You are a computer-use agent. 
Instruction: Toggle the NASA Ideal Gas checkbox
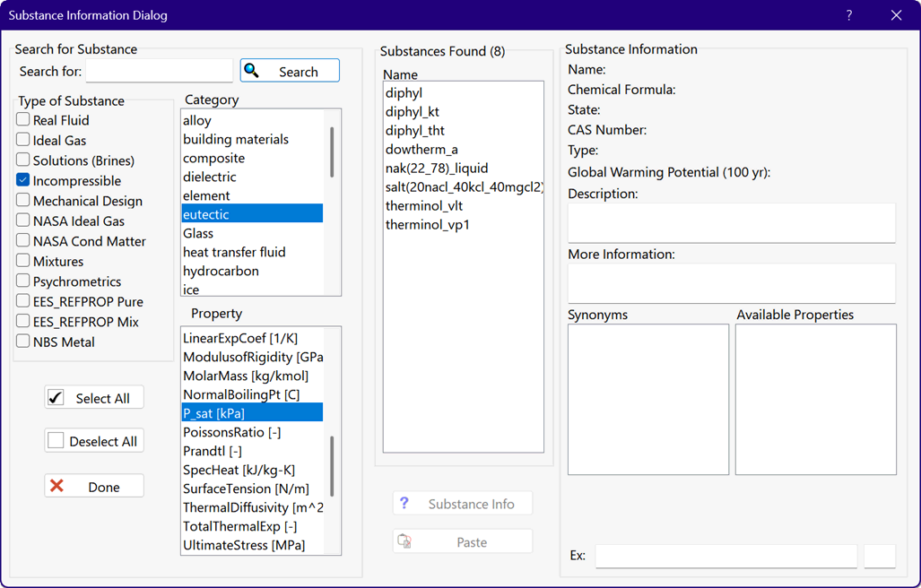[23, 220]
